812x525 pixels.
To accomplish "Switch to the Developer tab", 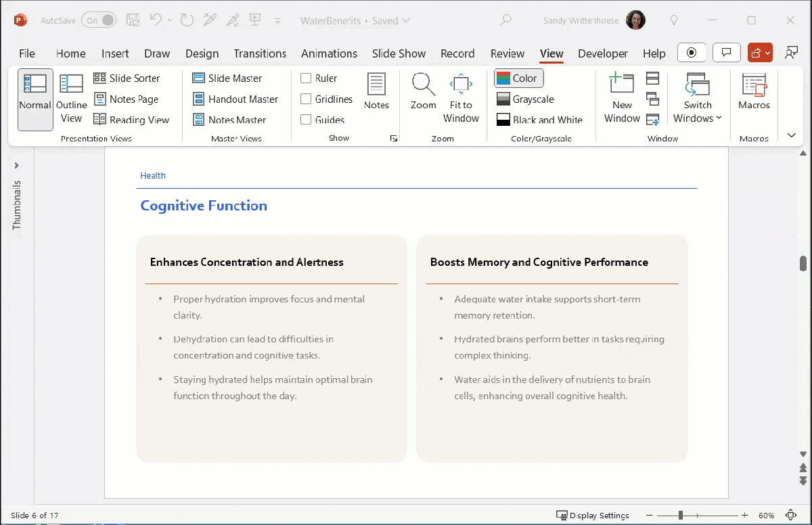I will 603,53.
